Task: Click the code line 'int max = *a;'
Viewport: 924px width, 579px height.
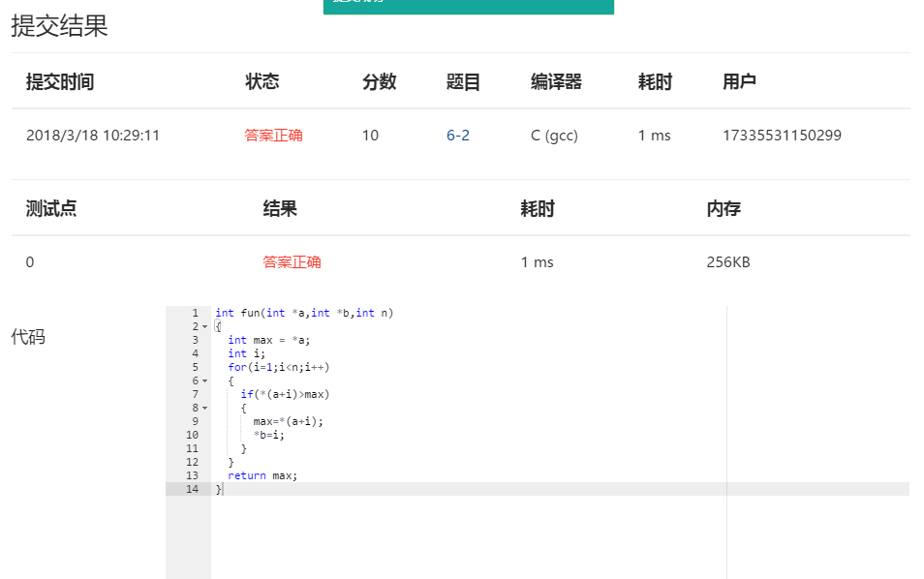Action: pyautogui.click(x=268, y=341)
